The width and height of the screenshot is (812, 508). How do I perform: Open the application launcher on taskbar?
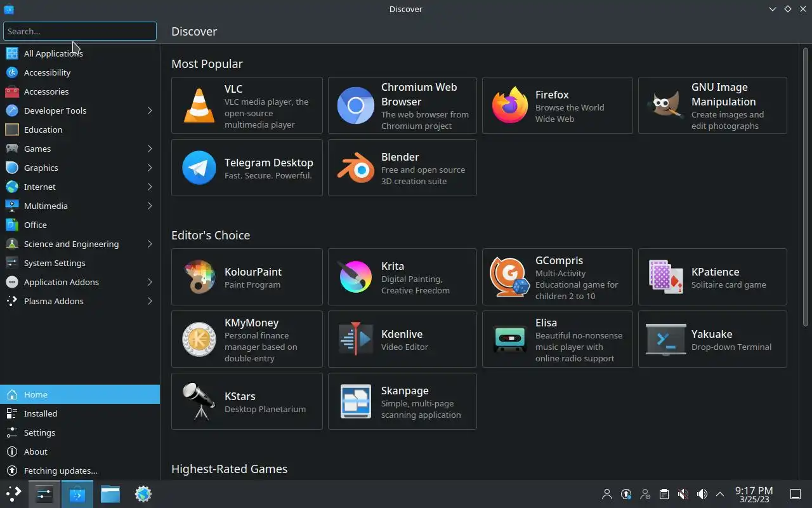[13, 494]
